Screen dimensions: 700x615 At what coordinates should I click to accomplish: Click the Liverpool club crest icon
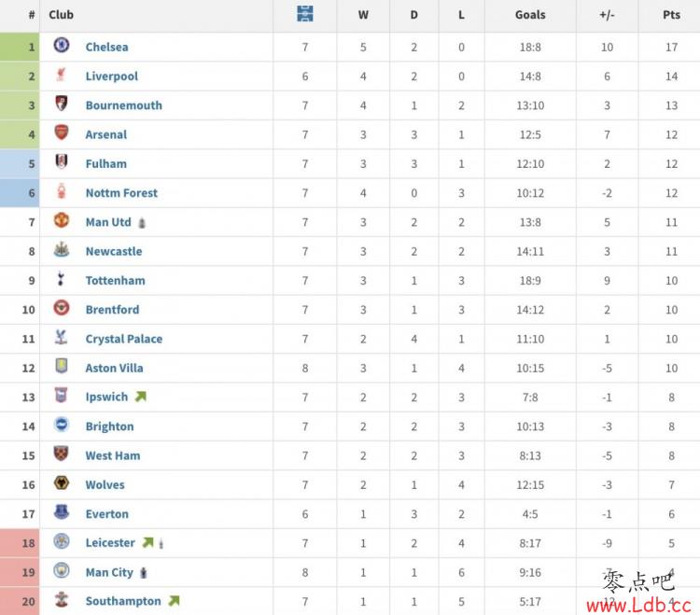pyautogui.click(x=62, y=75)
